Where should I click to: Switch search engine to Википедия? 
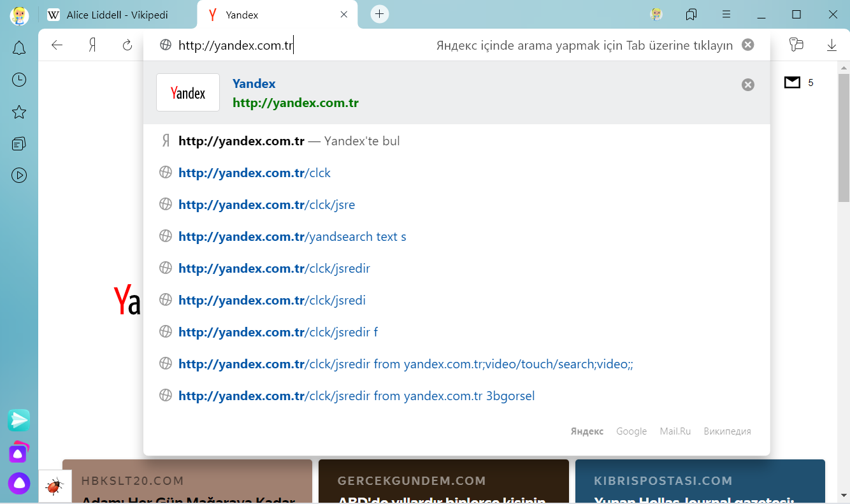click(727, 431)
